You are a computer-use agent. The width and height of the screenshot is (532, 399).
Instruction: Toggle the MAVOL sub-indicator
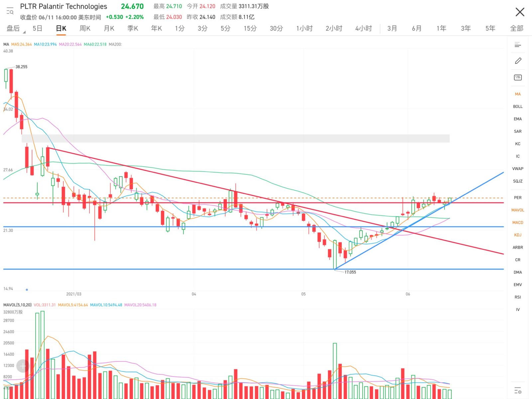pyautogui.click(x=518, y=210)
